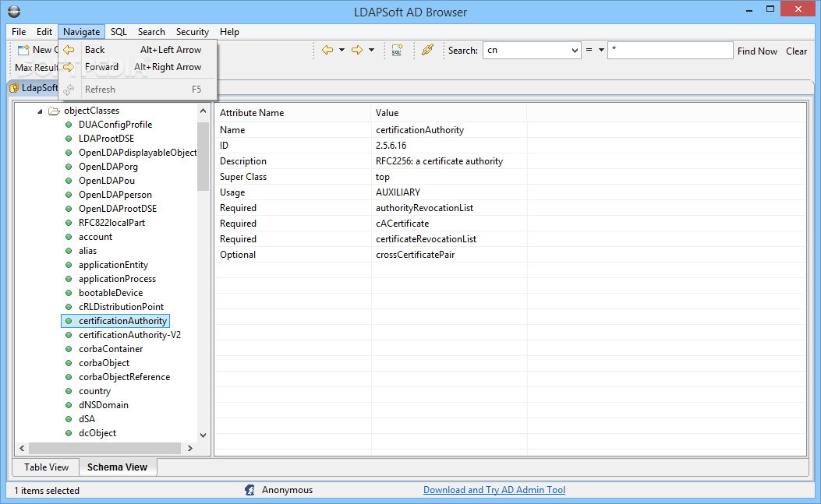Screen dimensions: 821x504
Task: Open the equals operator dropdown
Action: click(600, 50)
